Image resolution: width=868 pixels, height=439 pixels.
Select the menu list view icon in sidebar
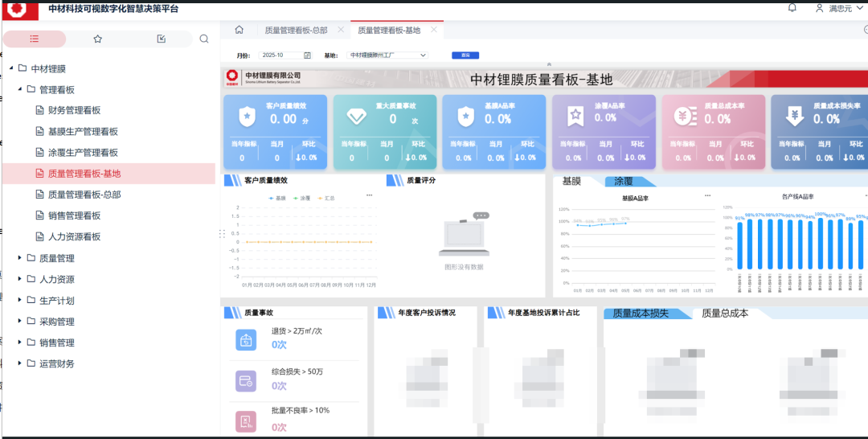click(35, 39)
